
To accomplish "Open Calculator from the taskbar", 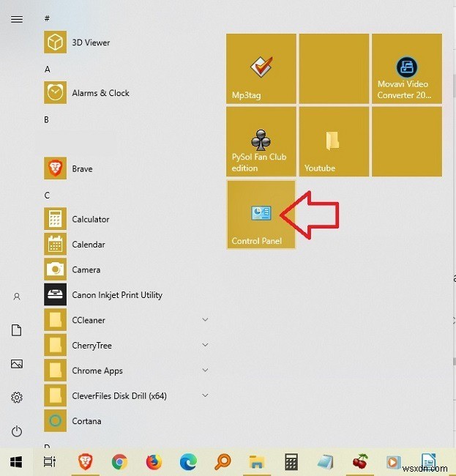I will click(291, 462).
